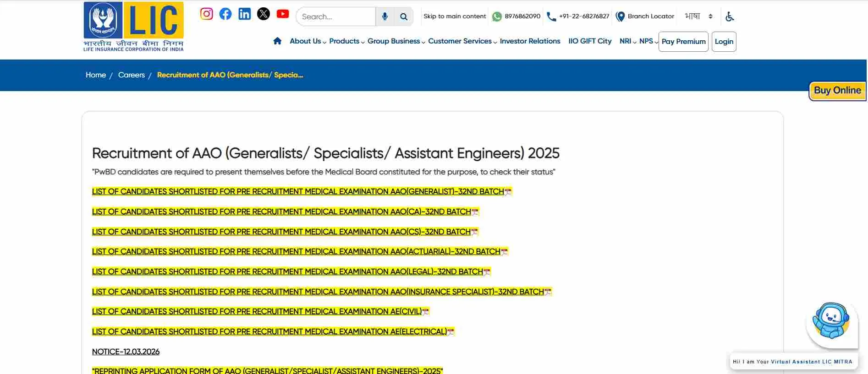The height and width of the screenshot is (374, 868).
Task: Open the language selector dropdown
Action: click(698, 16)
